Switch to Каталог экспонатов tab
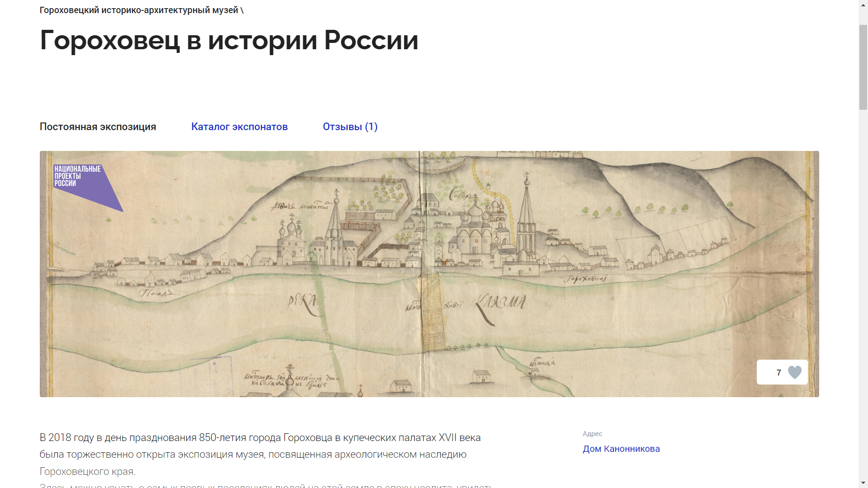Image resolution: width=868 pixels, height=488 pixels. pyautogui.click(x=239, y=127)
